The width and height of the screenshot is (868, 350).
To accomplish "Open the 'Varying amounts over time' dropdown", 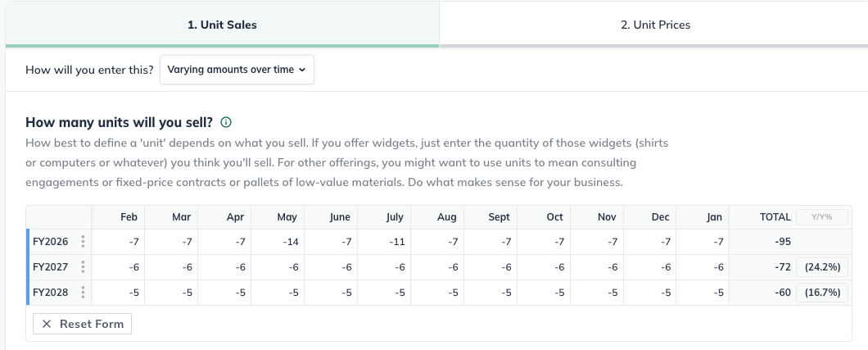I will tap(237, 70).
